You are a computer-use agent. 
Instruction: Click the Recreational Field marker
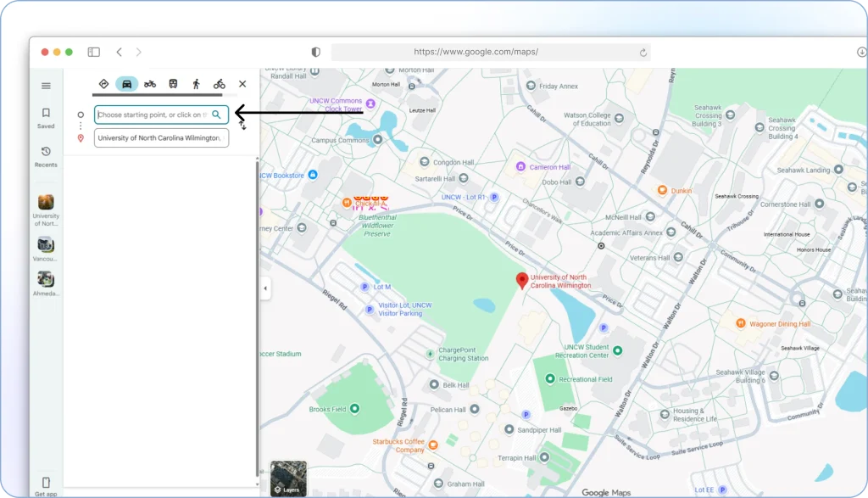(x=549, y=379)
